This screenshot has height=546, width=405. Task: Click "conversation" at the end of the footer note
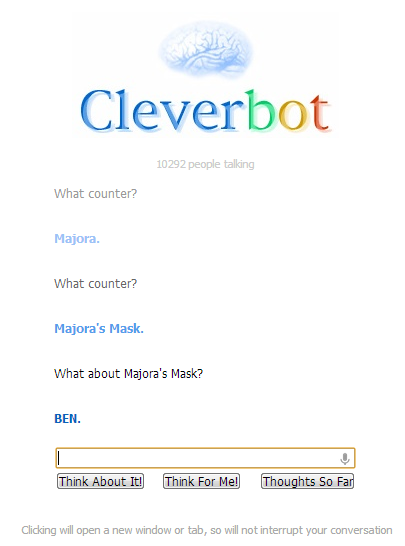coord(361,530)
